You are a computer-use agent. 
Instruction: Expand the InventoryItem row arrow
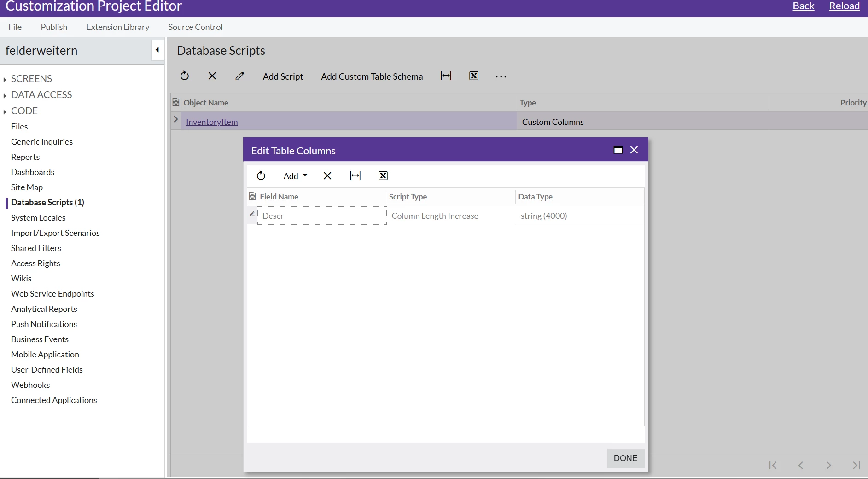pos(176,119)
